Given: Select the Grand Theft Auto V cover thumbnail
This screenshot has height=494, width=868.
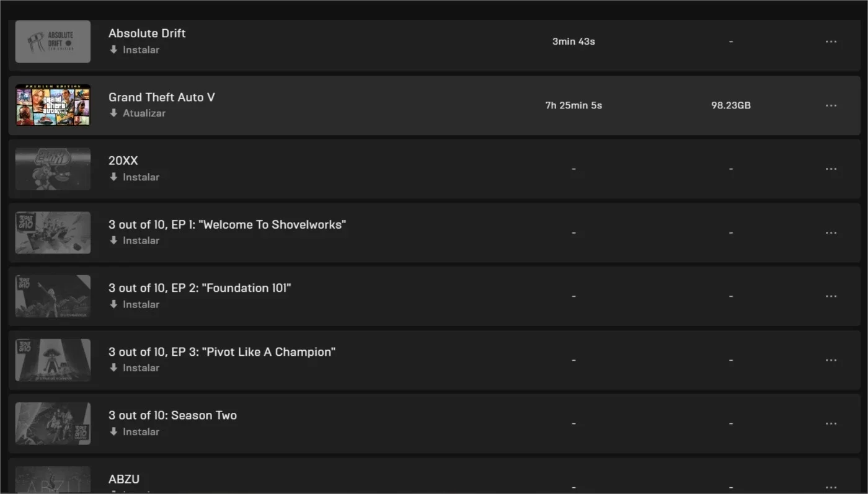Looking at the screenshot, I should click(x=53, y=105).
